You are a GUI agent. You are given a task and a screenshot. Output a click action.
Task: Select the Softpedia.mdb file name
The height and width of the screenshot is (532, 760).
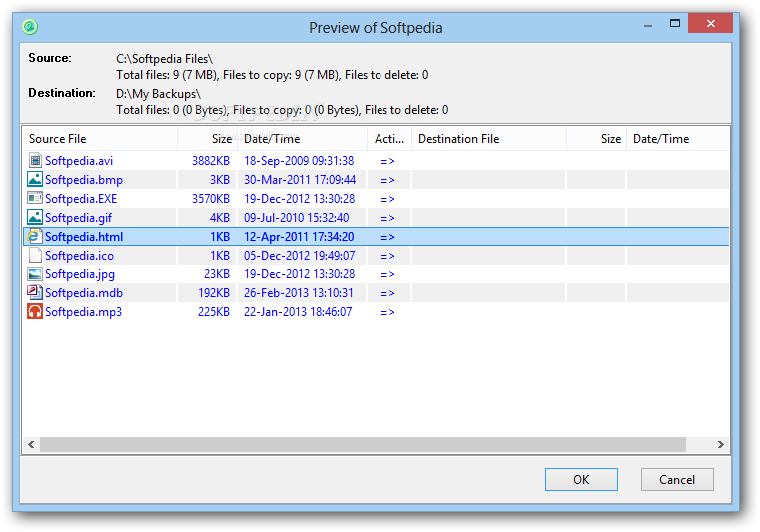coord(84,293)
